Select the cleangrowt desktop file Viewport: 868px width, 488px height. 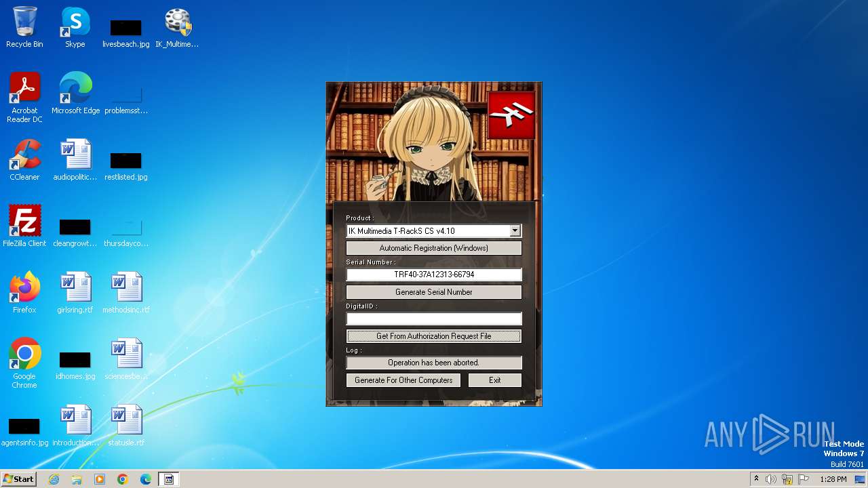[75, 233]
